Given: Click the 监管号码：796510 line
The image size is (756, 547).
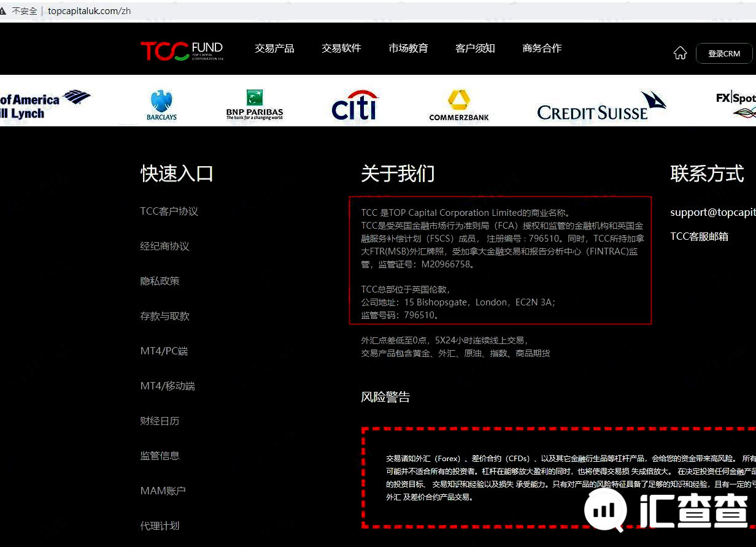Looking at the screenshot, I should (x=400, y=315).
